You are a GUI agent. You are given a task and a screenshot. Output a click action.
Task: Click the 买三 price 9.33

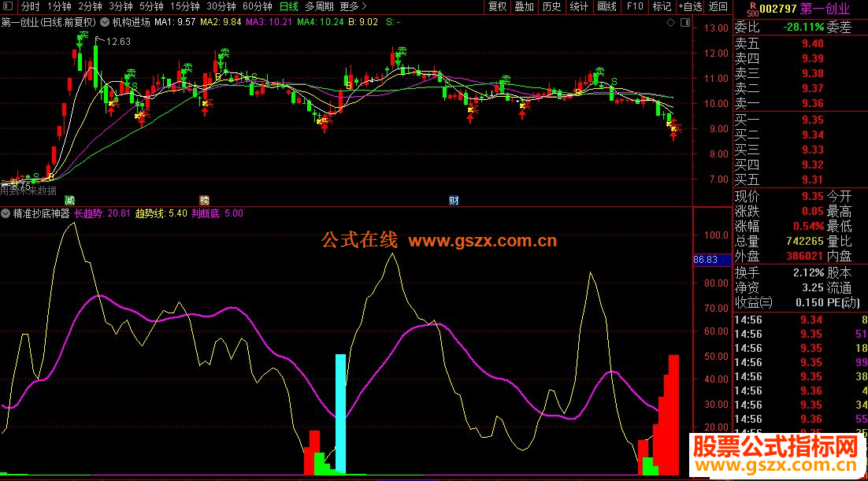(812, 150)
